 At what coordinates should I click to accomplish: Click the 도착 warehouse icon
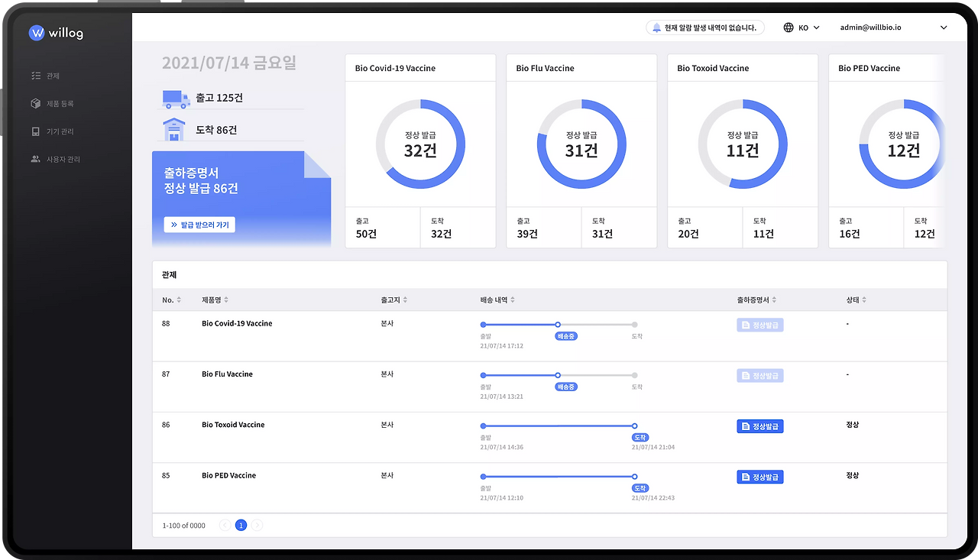pyautogui.click(x=175, y=130)
